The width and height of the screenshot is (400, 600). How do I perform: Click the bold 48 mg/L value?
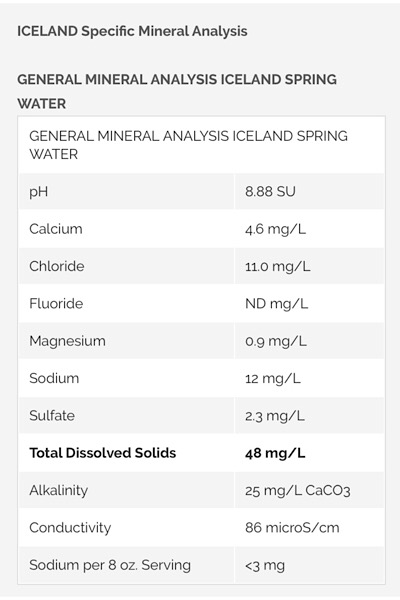coord(275,453)
